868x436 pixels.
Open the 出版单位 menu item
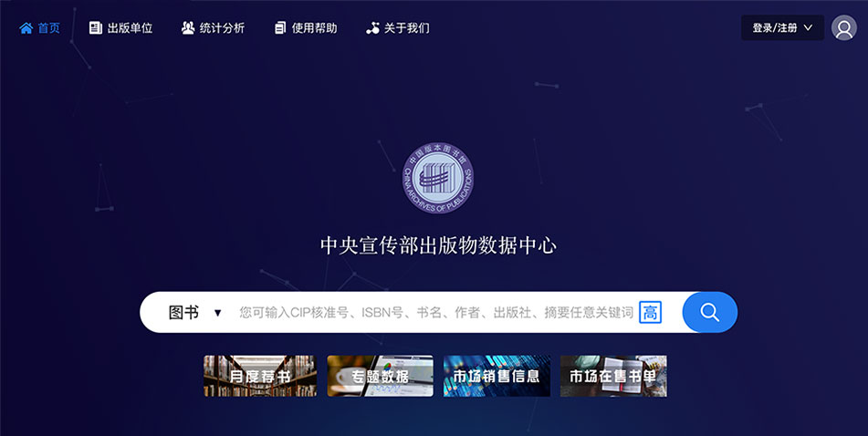[x=120, y=28]
